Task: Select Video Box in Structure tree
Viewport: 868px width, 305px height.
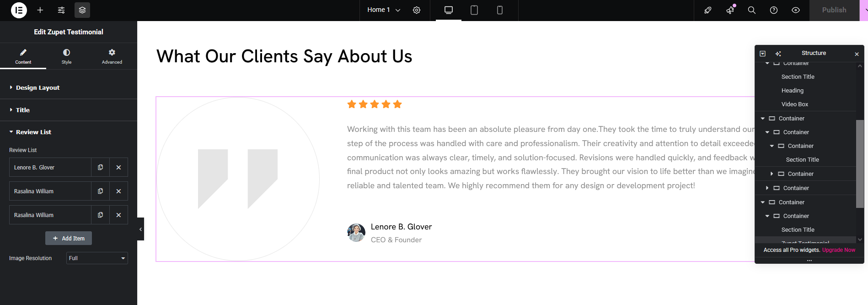Action: [x=794, y=104]
